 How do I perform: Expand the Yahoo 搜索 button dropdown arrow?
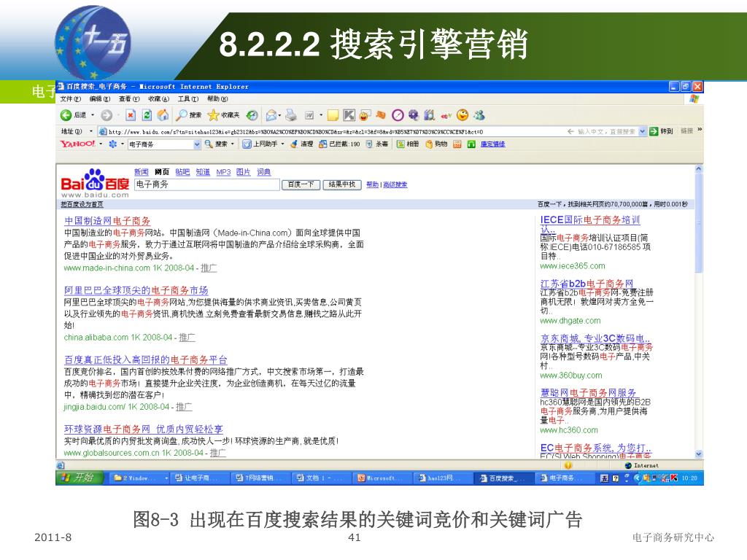(233, 144)
